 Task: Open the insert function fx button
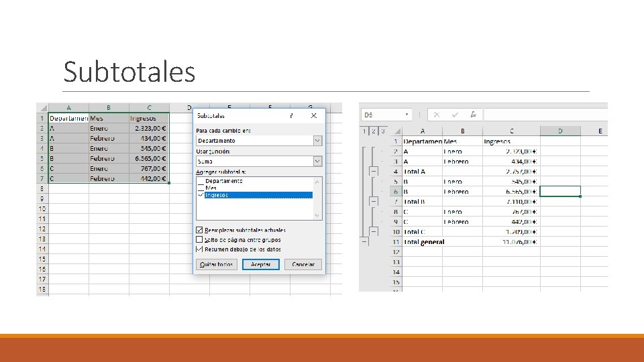pyautogui.click(x=473, y=115)
